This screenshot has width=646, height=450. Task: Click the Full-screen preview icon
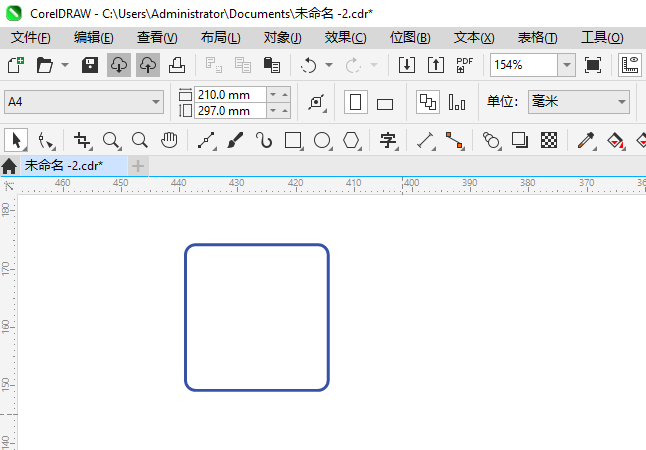pyautogui.click(x=592, y=65)
